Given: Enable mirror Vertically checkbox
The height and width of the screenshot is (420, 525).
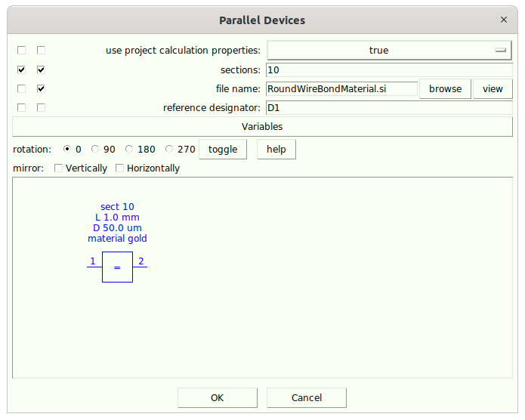Looking at the screenshot, I should 58,168.
